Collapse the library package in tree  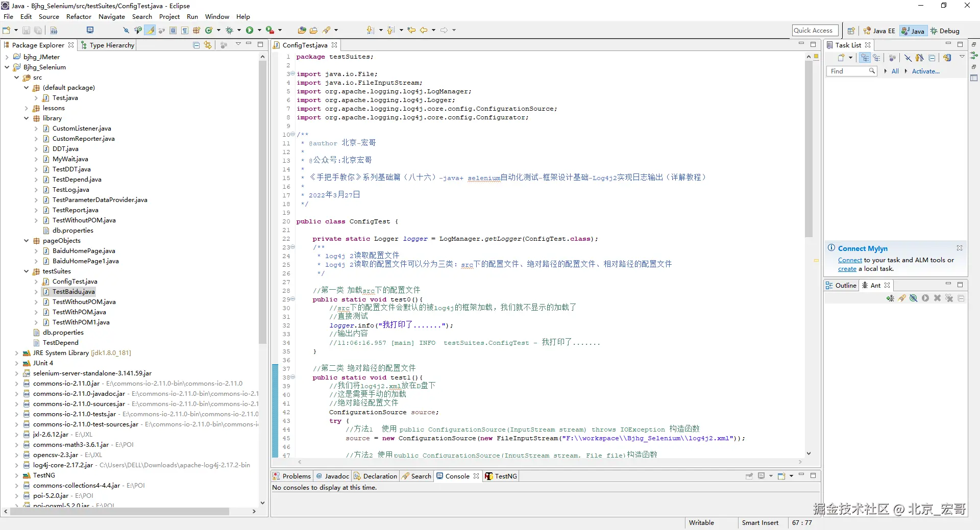tap(27, 118)
